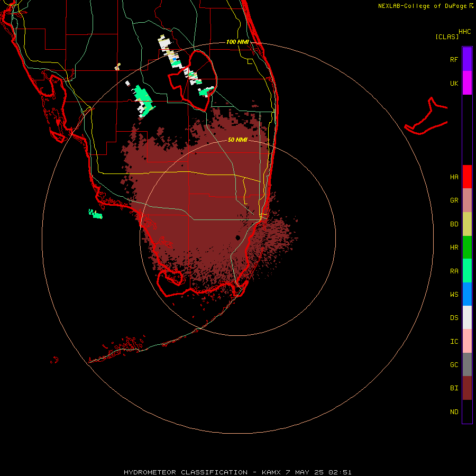This screenshot has height=476, width=476.
Task: Click the GC gray legend swatch
Action: pos(467,364)
